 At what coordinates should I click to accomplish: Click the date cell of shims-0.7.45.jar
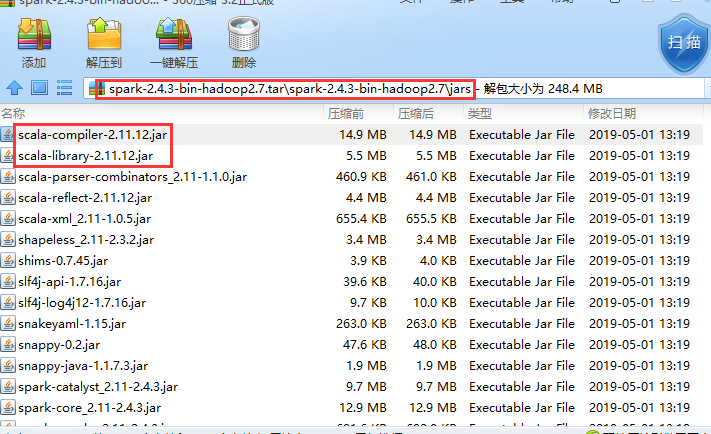click(639, 261)
